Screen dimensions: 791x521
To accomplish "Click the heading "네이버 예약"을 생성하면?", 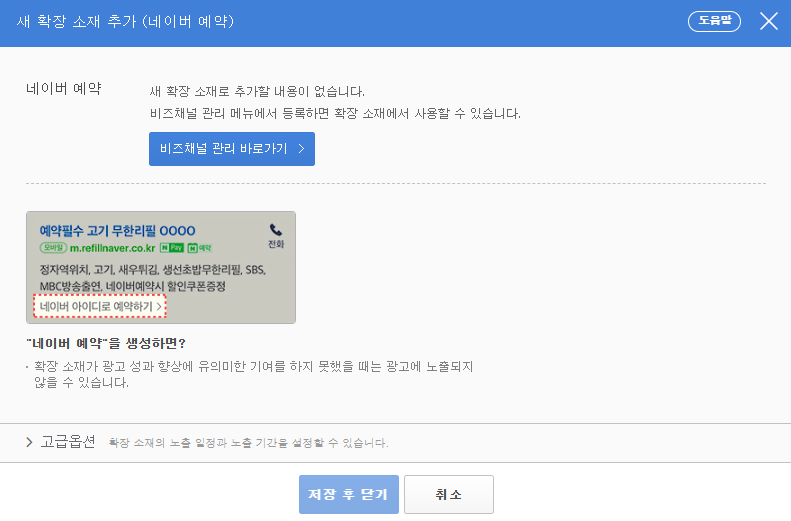I will click(x=106, y=343).
